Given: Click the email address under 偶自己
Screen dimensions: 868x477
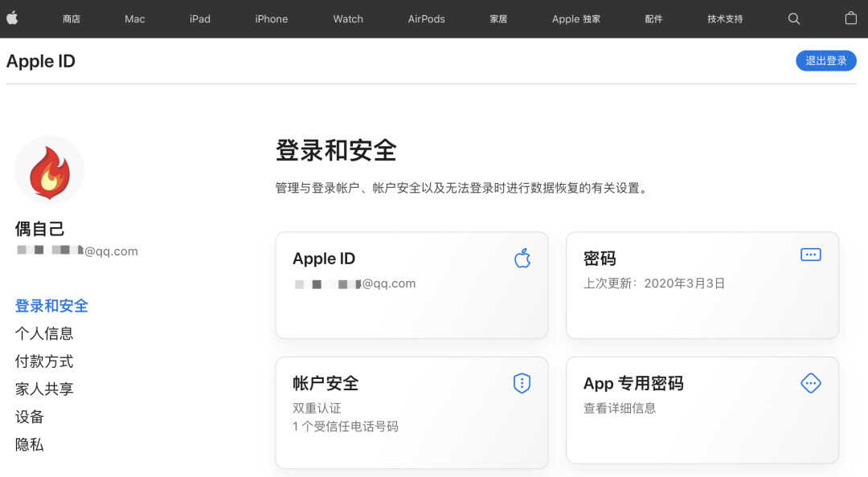Looking at the screenshot, I should click(x=77, y=251).
